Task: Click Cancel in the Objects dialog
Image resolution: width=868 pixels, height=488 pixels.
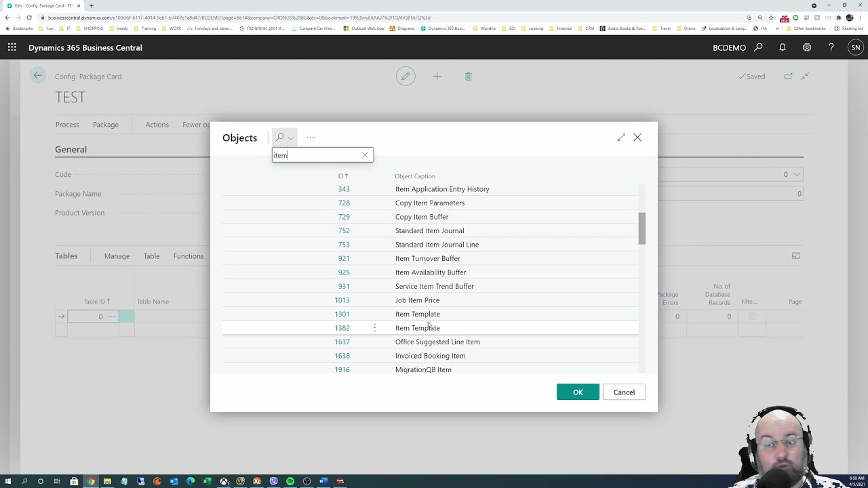Action: (x=624, y=392)
